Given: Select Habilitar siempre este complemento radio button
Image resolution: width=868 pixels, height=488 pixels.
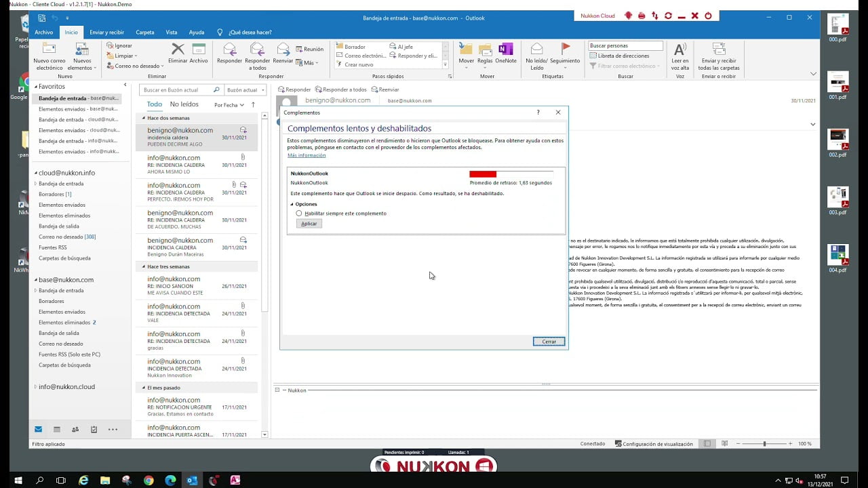Looking at the screenshot, I should click(x=299, y=213).
